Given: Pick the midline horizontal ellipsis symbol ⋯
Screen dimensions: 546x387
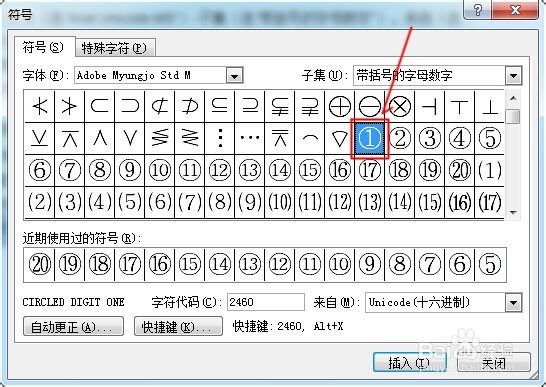Looking at the screenshot, I should click(x=249, y=138).
